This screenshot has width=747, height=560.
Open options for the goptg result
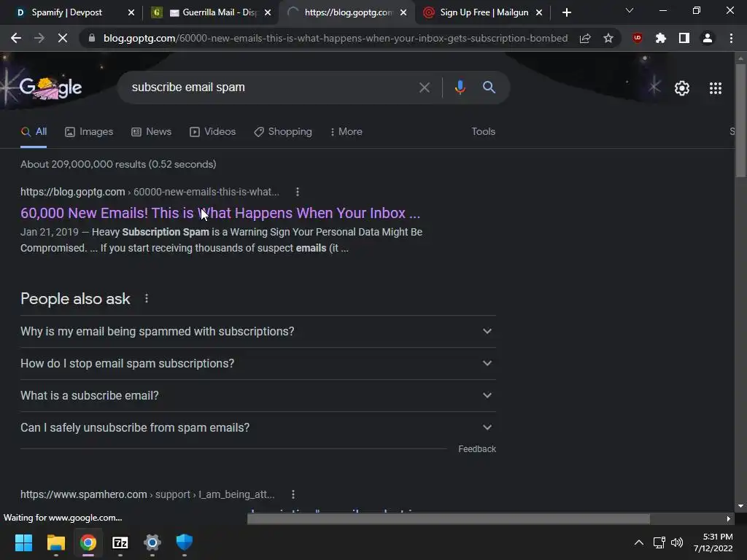(x=298, y=192)
